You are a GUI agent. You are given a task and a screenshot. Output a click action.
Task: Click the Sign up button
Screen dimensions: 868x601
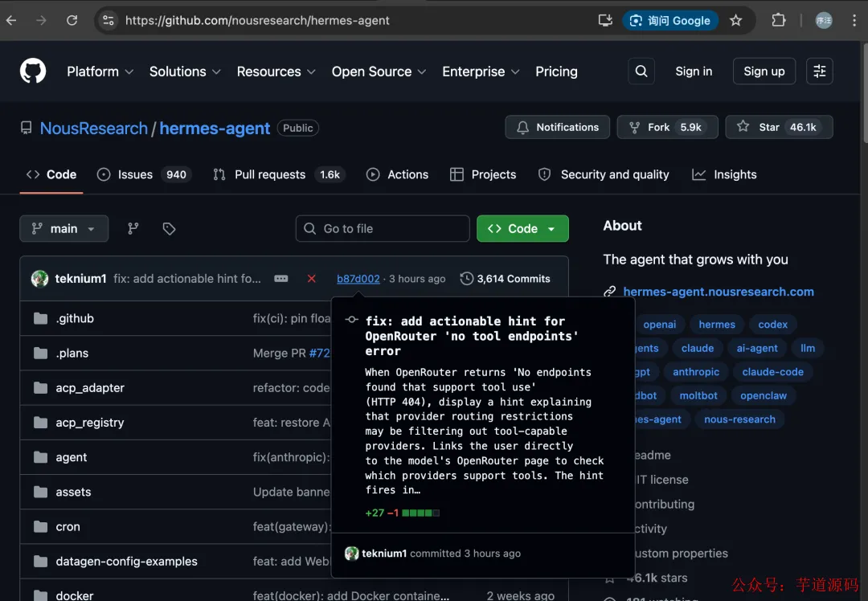(x=764, y=72)
